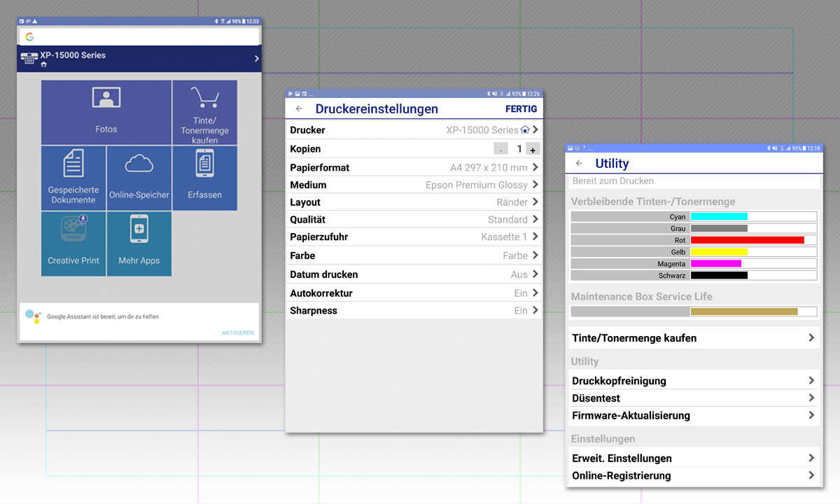Open Firmware-Aktualisierung
Image resolution: width=840 pixels, height=504 pixels.
pyautogui.click(x=694, y=415)
